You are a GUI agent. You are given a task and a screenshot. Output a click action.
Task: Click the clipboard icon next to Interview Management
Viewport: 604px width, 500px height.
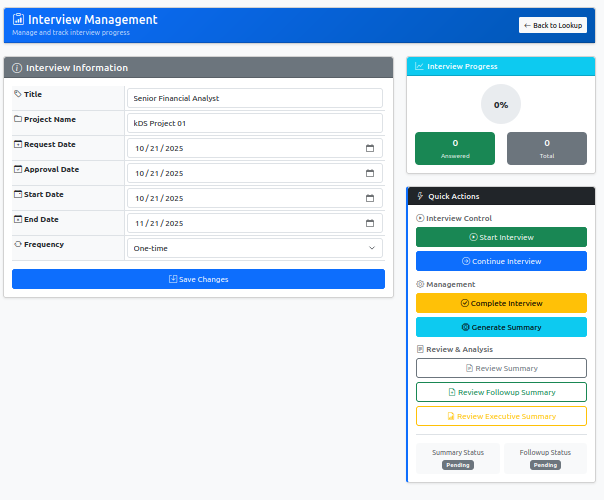coord(19,20)
